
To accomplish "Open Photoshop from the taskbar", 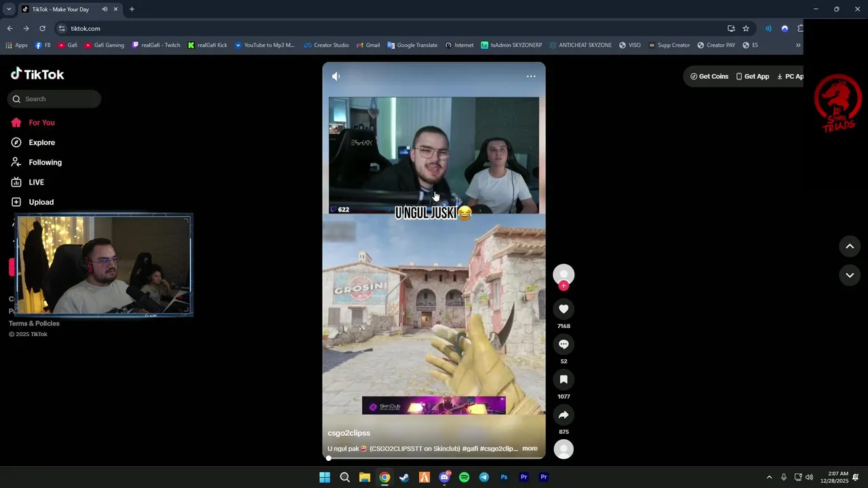I will coord(504,477).
